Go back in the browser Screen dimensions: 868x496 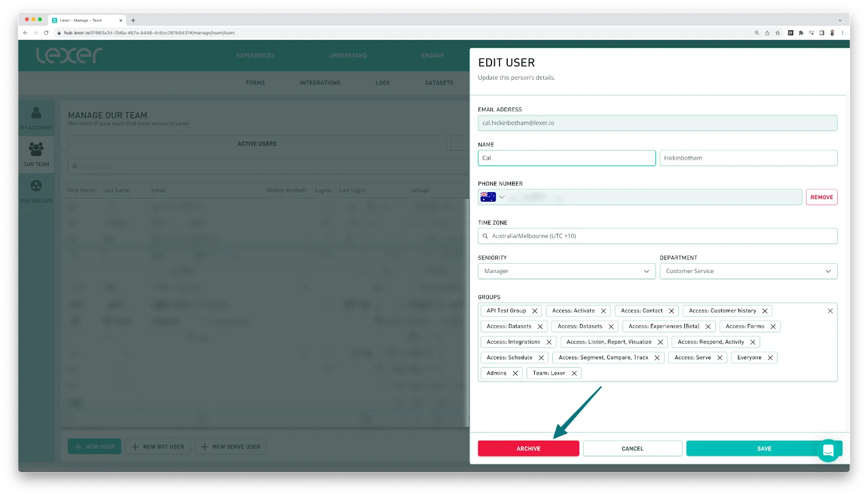tap(25, 33)
